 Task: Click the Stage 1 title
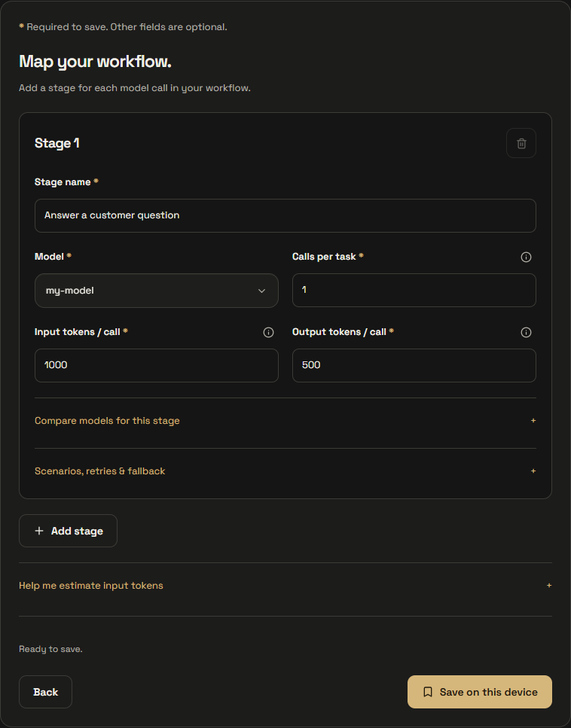click(x=57, y=143)
